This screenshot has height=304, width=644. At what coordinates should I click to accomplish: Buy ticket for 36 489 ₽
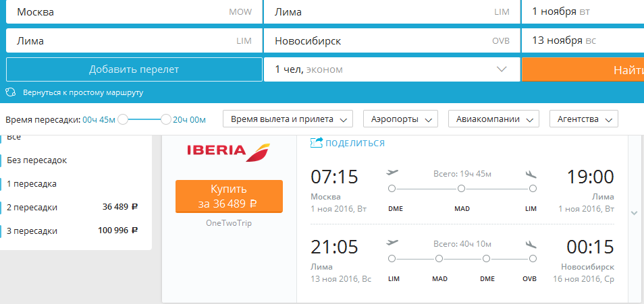tap(229, 196)
